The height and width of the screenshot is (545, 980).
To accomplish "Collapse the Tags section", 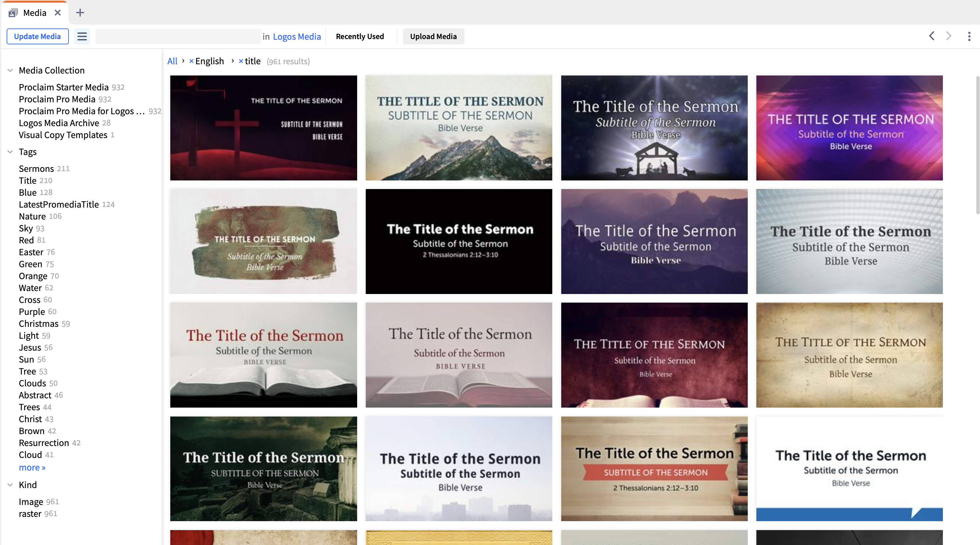I will point(10,152).
